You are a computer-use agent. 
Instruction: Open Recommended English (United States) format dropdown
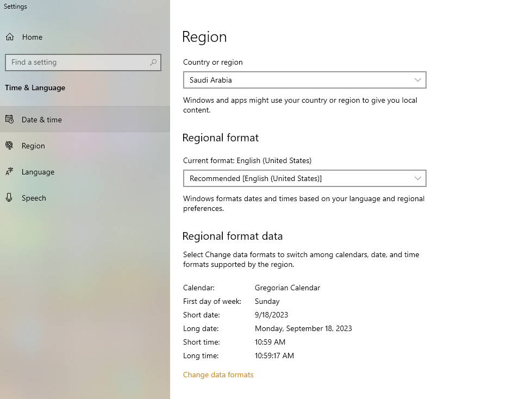pyautogui.click(x=305, y=178)
